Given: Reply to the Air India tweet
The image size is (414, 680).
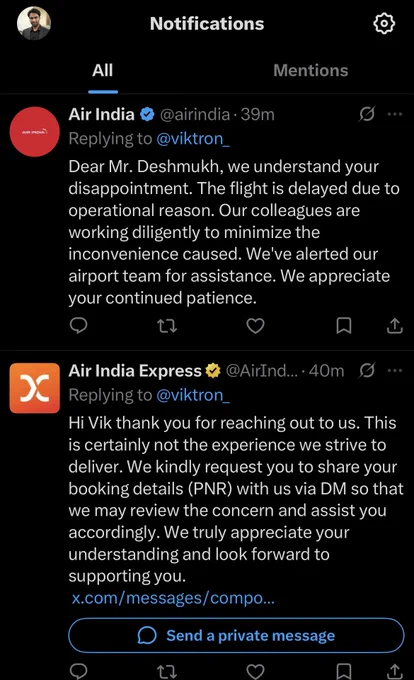Looking at the screenshot, I should tap(79, 325).
